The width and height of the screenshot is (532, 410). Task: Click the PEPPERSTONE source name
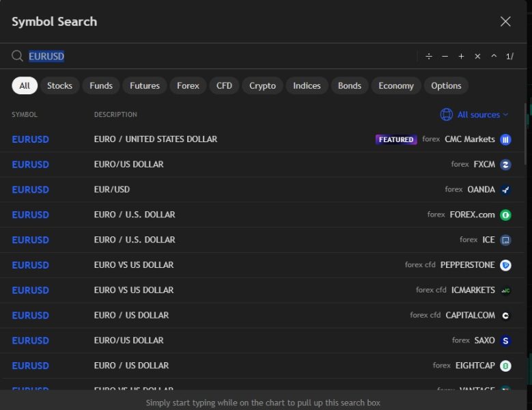click(468, 264)
